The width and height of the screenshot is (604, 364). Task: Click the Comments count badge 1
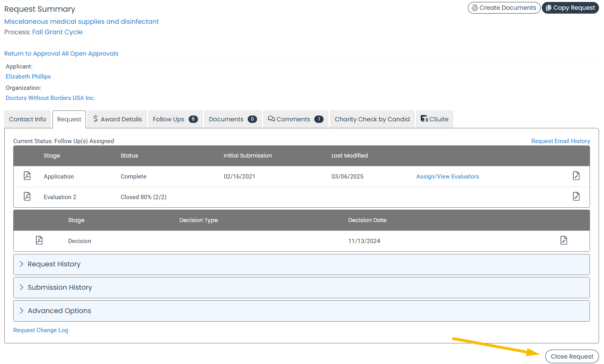coord(319,119)
